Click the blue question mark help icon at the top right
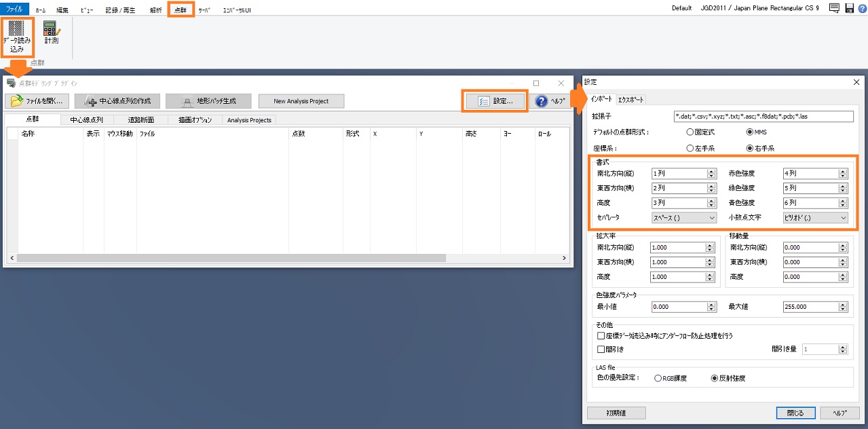Viewport: 868px width, 429px height. point(862,8)
